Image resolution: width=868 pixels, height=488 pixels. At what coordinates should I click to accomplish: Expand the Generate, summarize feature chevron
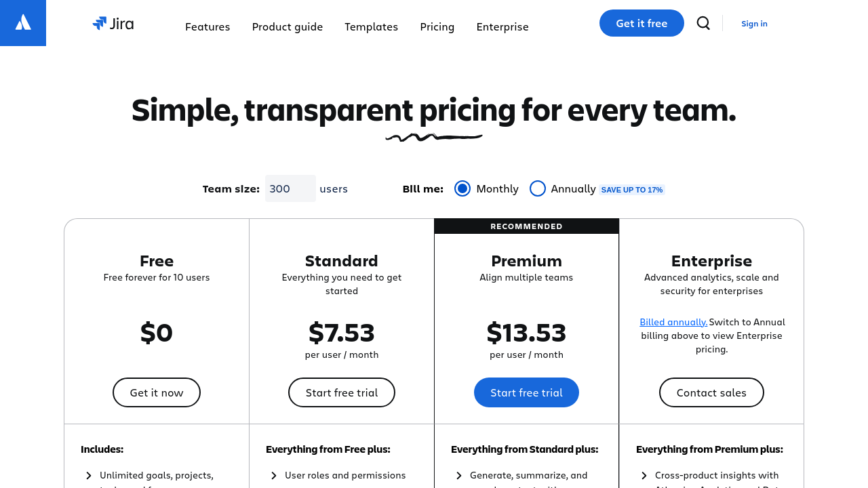coord(459,476)
